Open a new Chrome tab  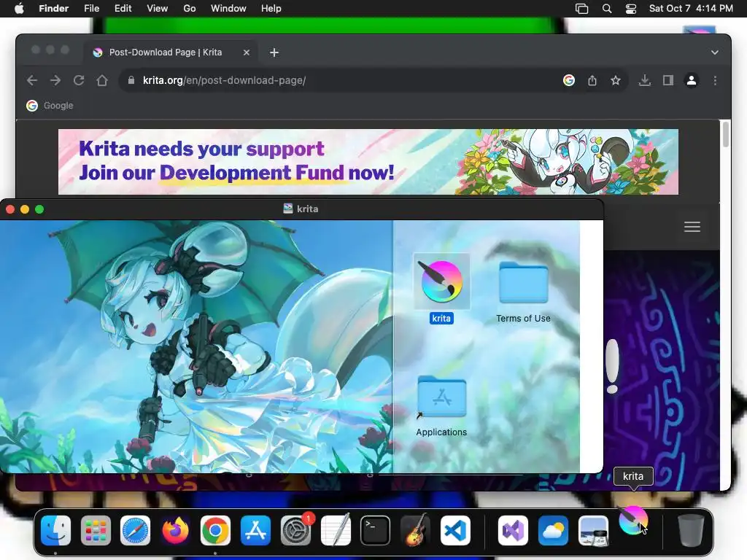(x=274, y=52)
